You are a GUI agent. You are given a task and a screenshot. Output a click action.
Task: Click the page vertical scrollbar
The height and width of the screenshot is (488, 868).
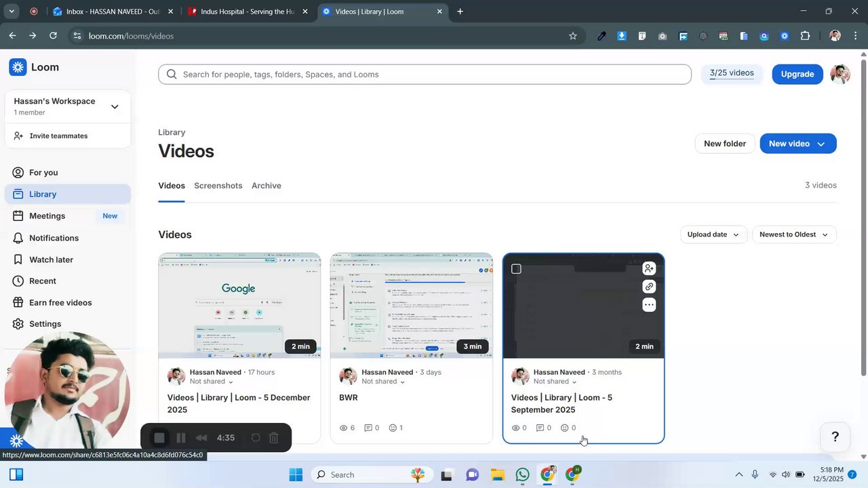click(863, 217)
